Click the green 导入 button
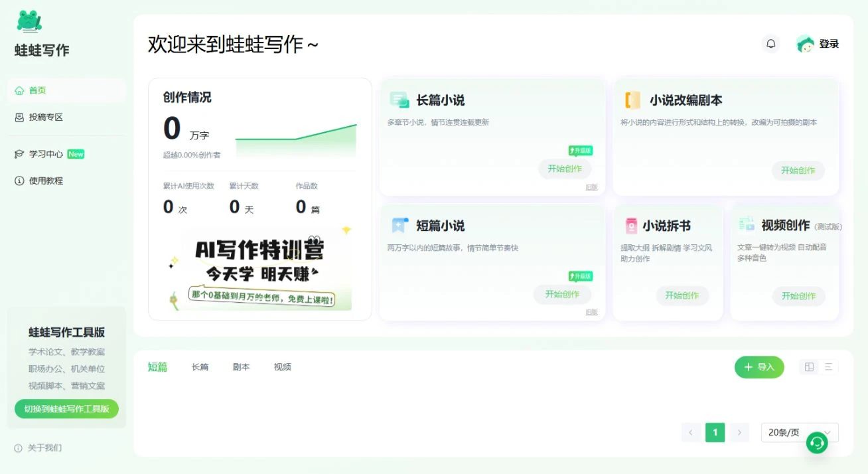 [759, 367]
